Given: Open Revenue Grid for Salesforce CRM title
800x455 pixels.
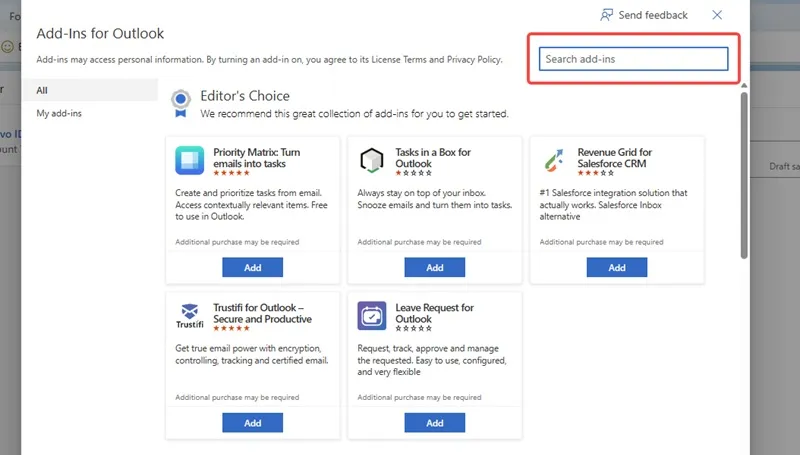Looking at the screenshot, I should [x=615, y=158].
